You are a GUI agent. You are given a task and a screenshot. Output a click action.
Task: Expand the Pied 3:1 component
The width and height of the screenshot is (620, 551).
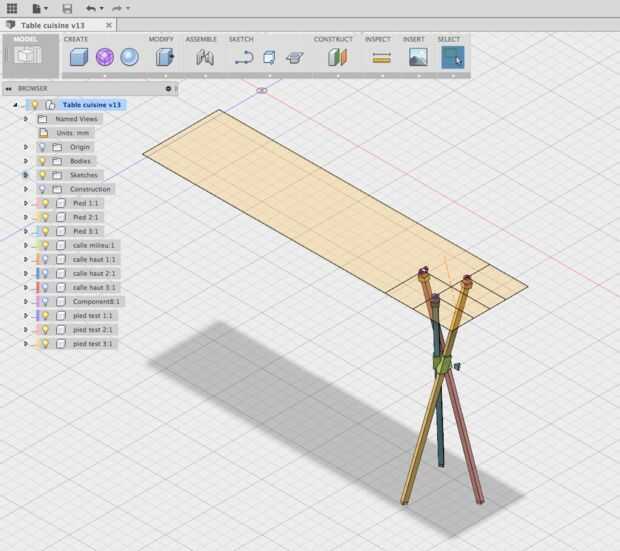(x=26, y=231)
